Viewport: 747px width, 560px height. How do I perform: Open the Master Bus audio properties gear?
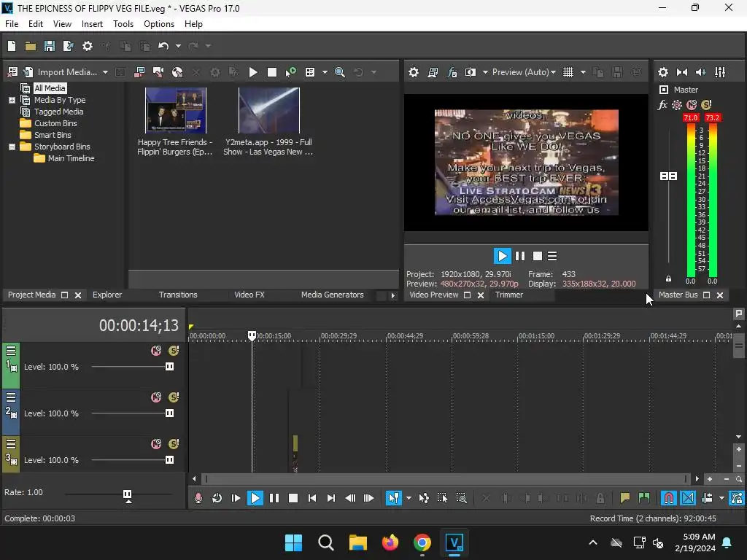click(662, 72)
